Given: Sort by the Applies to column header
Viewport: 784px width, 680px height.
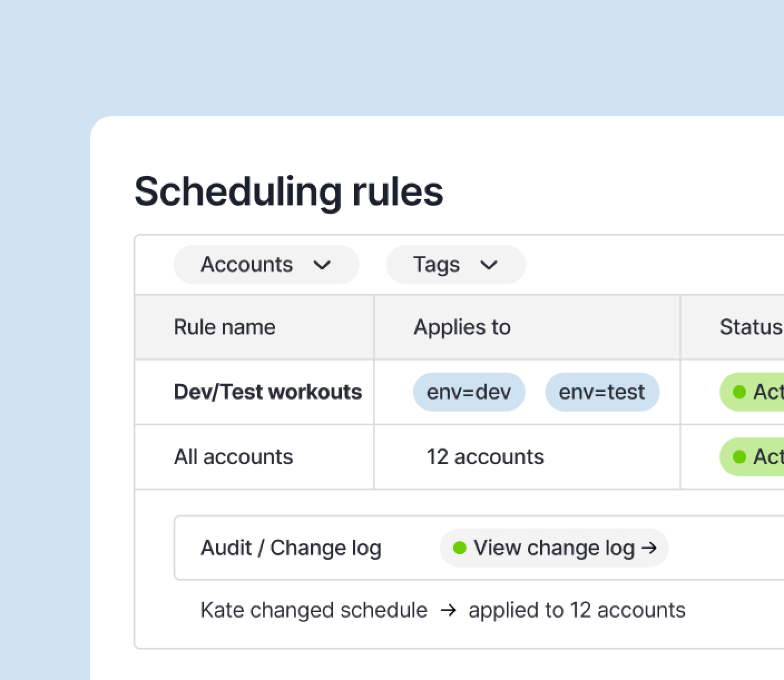Looking at the screenshot, I should [462, 327].
